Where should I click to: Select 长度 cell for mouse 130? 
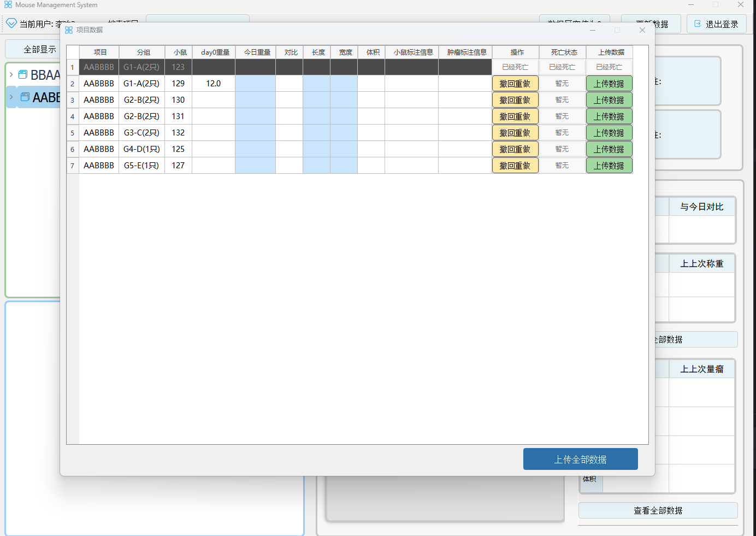click(316, 100)
